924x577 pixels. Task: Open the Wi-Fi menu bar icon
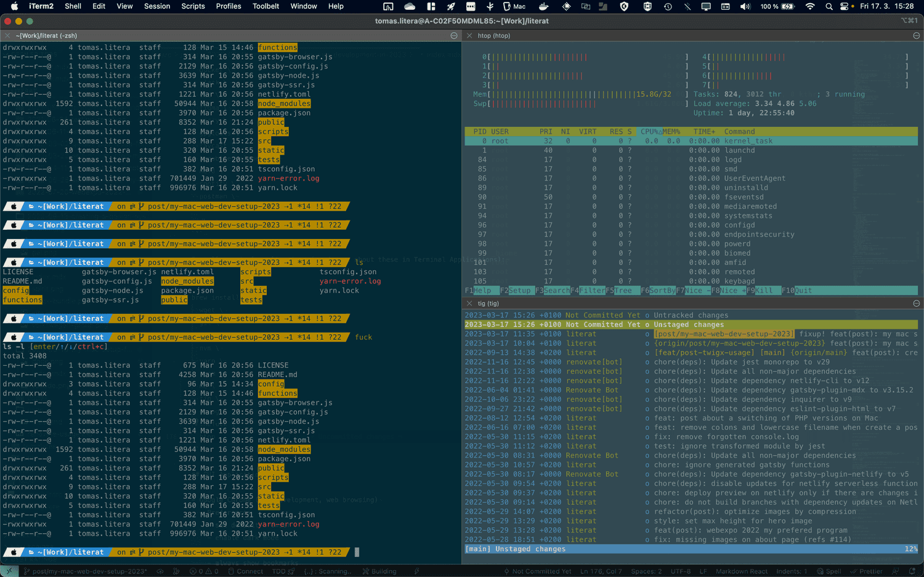tap(810, 6)
